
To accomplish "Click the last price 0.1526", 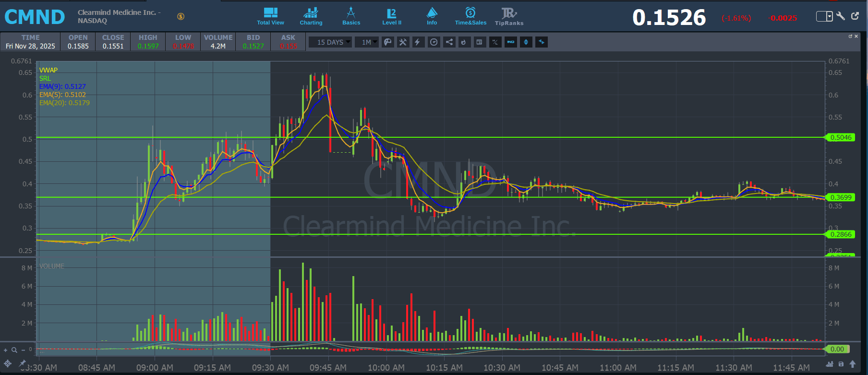I will [x=669, y=18].
